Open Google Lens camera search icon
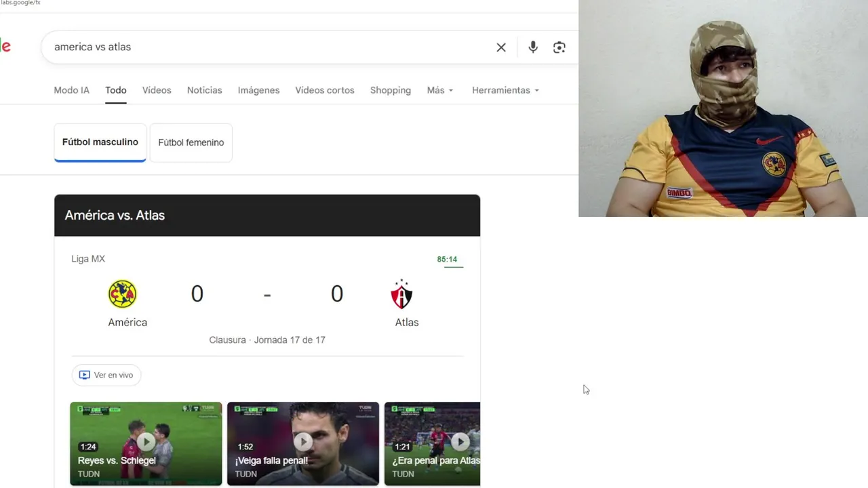Image resolution: width=868 pixels, height=488 pixels. pos(559,47)
